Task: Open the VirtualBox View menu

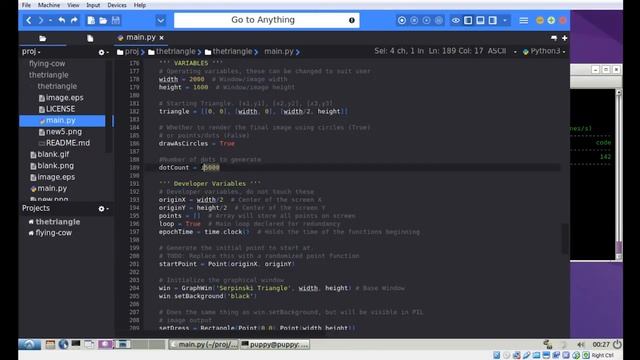Action: point(73,5)
